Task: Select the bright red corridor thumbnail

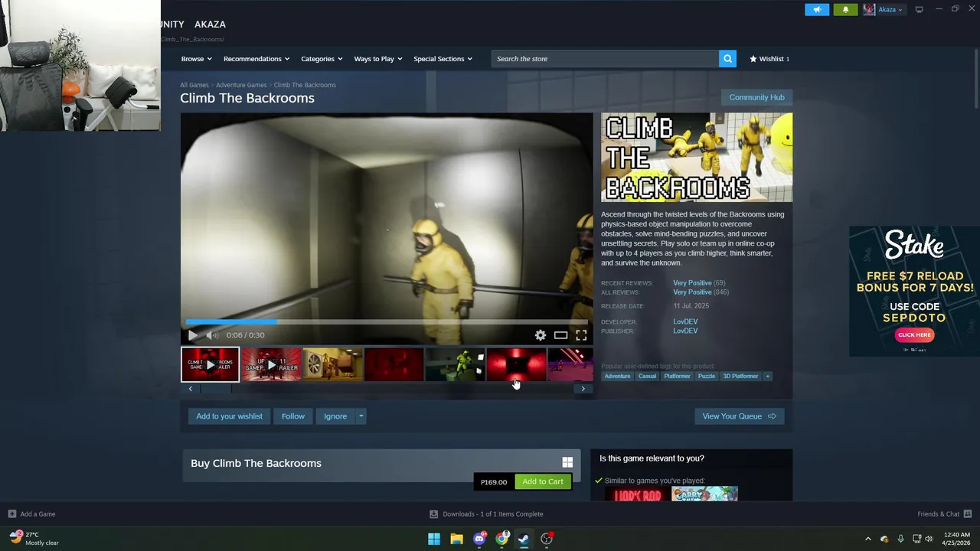Action: click(x=516, y=364)
